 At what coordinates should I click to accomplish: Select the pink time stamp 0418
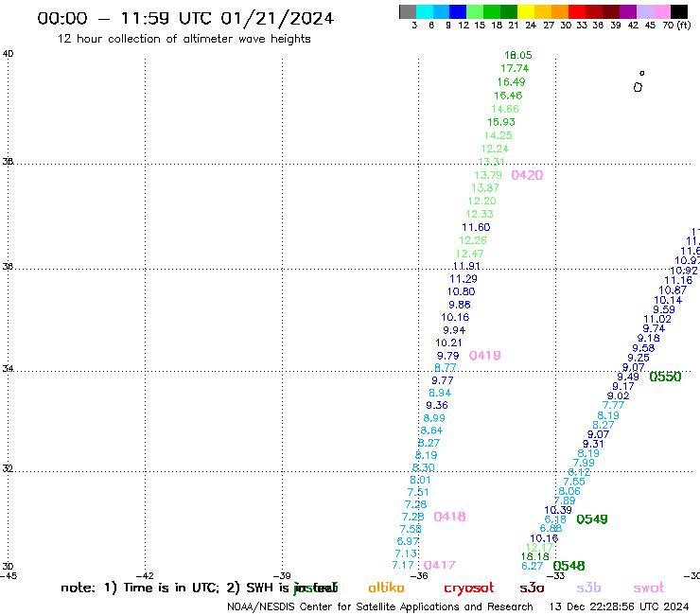(449, 517)
